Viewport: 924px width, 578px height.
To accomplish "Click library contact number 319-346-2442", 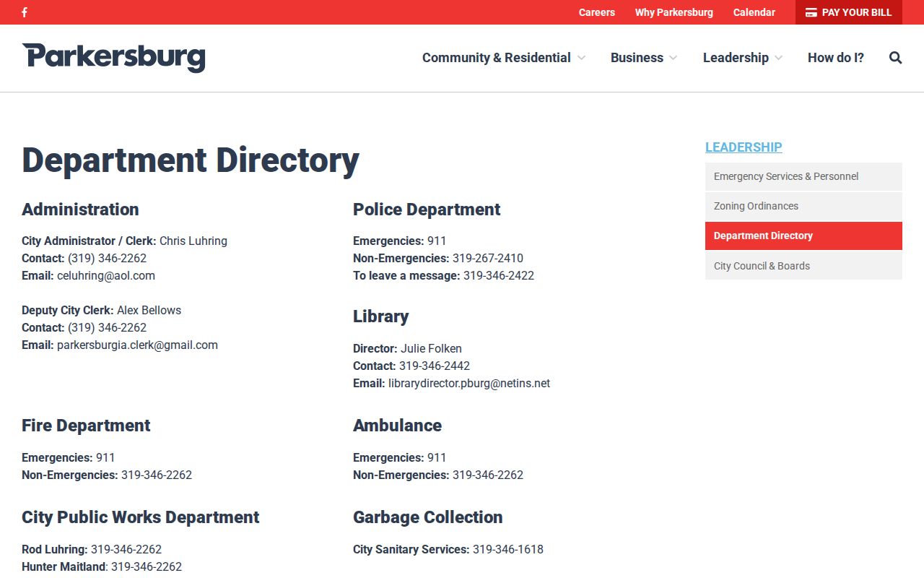I will (435, 366).
